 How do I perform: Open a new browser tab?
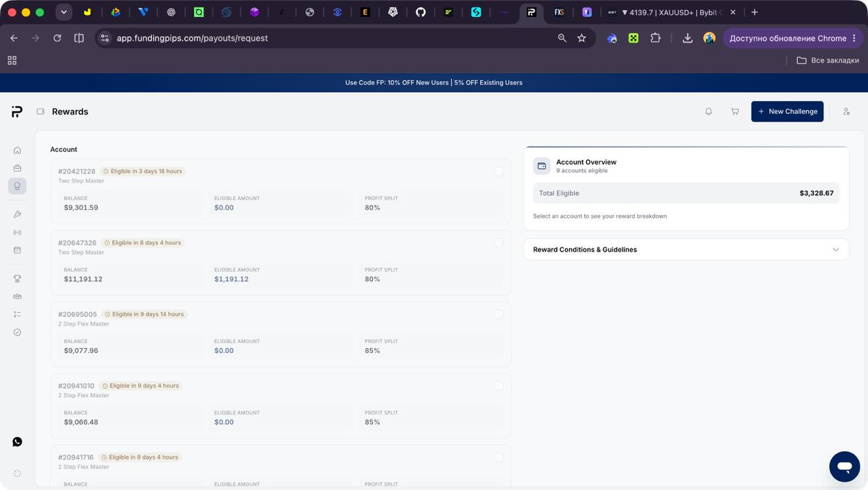point(755,12)
